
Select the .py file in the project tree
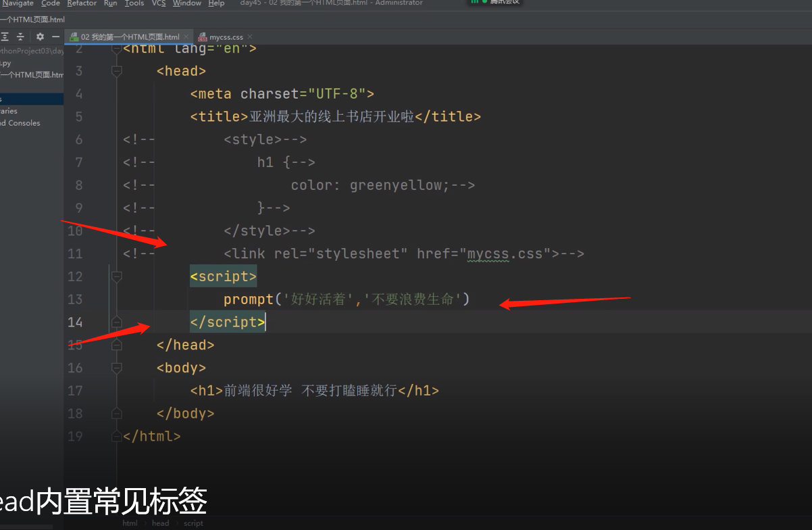[5, 63]
